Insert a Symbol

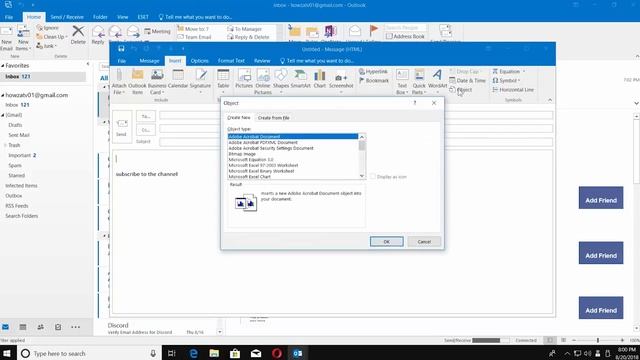pyautogui.click(x=506, y=80)
